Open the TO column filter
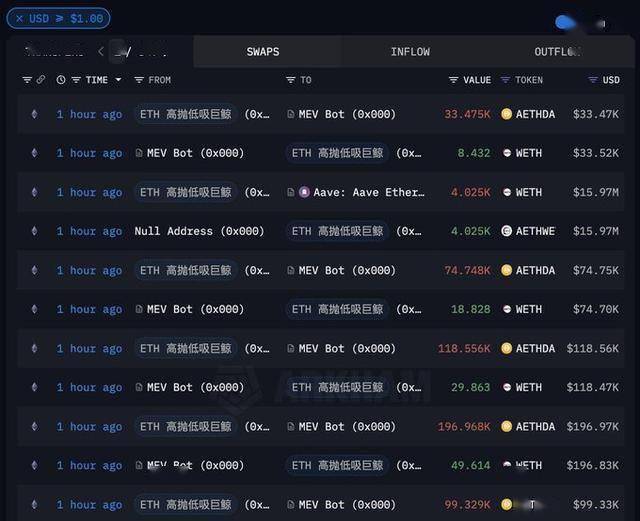640x521 pixels. click(291, 80)
